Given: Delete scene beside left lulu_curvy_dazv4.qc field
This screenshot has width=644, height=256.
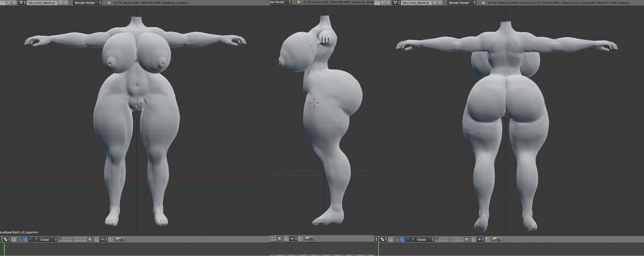Looking at the screenshot, I should point(66,3).
